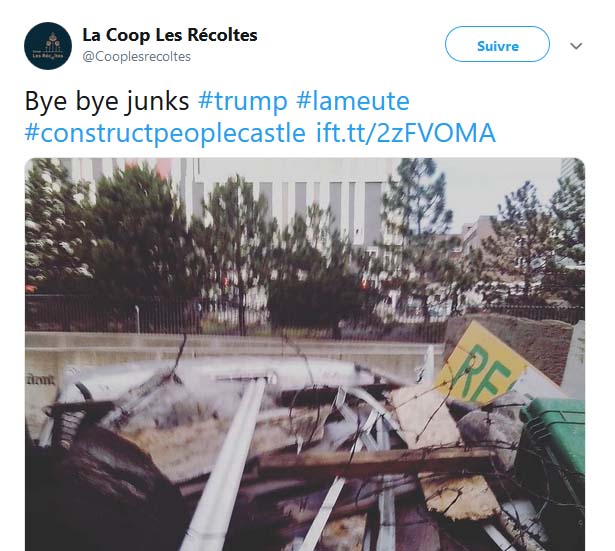Screen dimensions: 615x551
Task: Click the La Coop Les Récoltes display name
Action: tap(170, 35)
